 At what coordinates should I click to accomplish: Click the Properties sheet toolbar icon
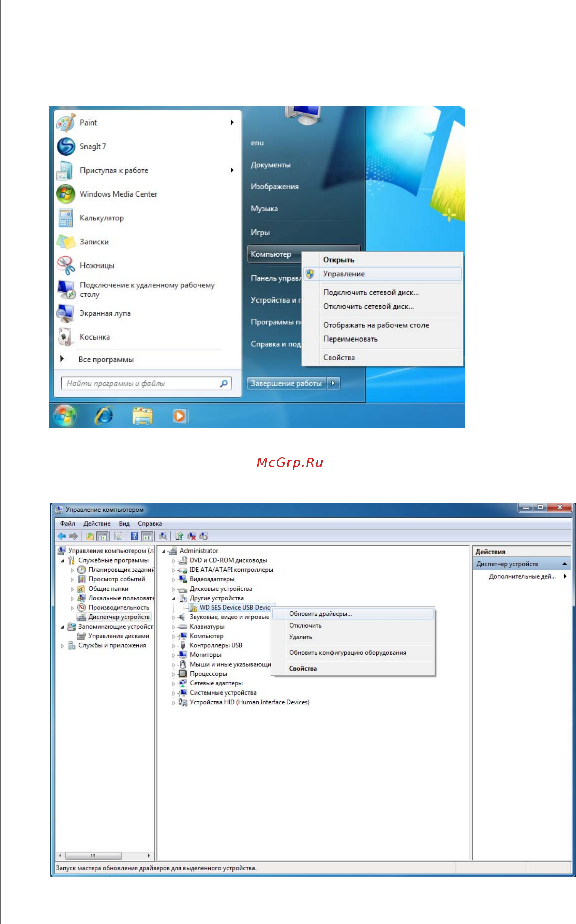pos(118,536)
